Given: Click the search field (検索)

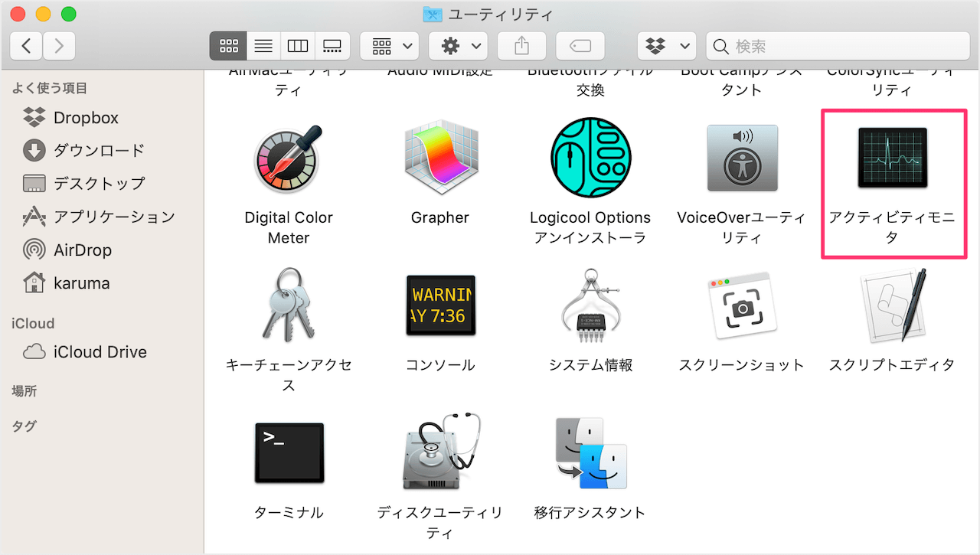Looking at the screenshot, I should [838, 46].
